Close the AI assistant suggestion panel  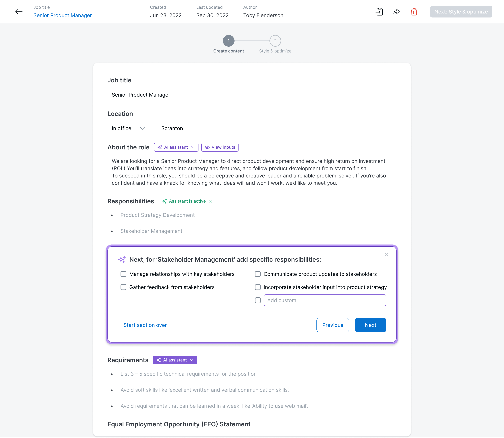[386, 255]
